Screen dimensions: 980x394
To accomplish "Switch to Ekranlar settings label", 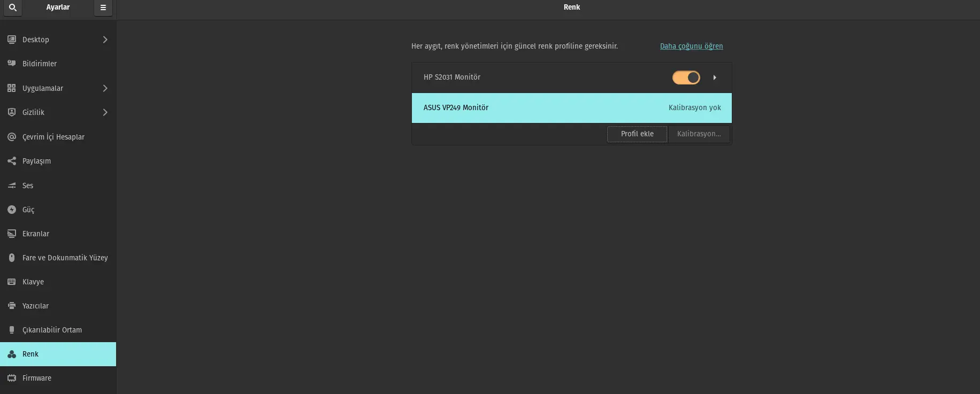I will point(36,234).
